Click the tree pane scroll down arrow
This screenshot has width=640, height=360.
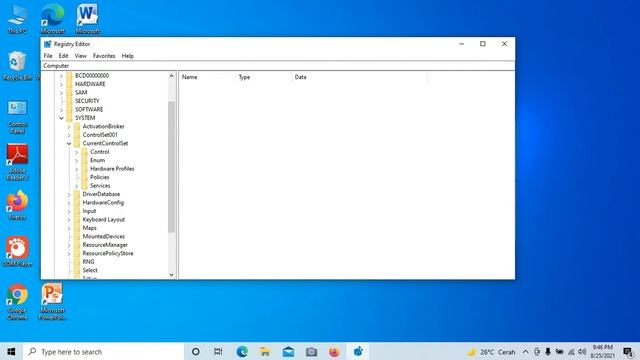click(171, 275)
